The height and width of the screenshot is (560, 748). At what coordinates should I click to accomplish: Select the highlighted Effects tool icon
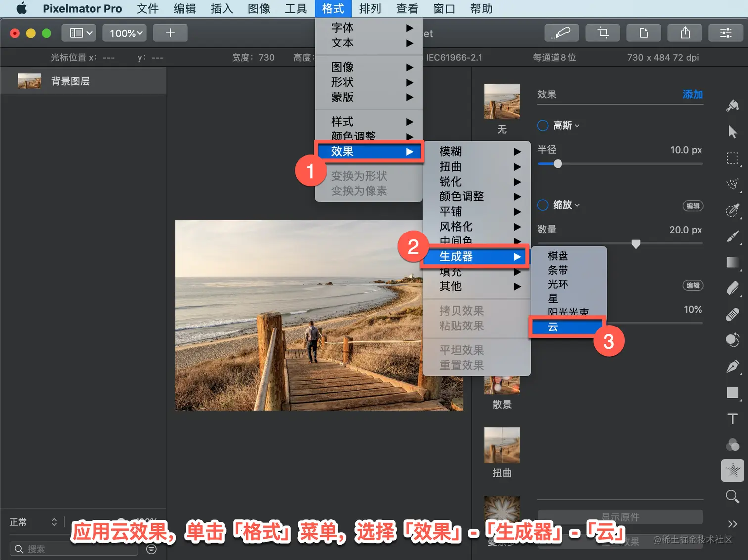click(x=733, y=470)
